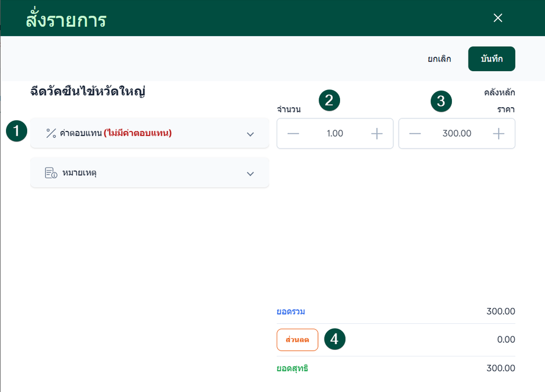Click the numbered marker 2 badge
The image size is (545, 392).
click(x=329, y=100)
